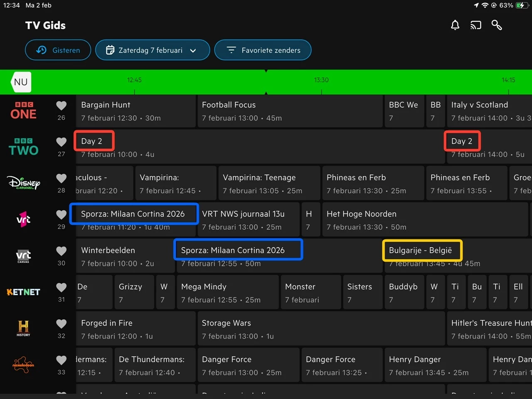The image size is (532, 399).
Task: Open Day 2 starting at 14:00
Action: (x=490, y=148)
